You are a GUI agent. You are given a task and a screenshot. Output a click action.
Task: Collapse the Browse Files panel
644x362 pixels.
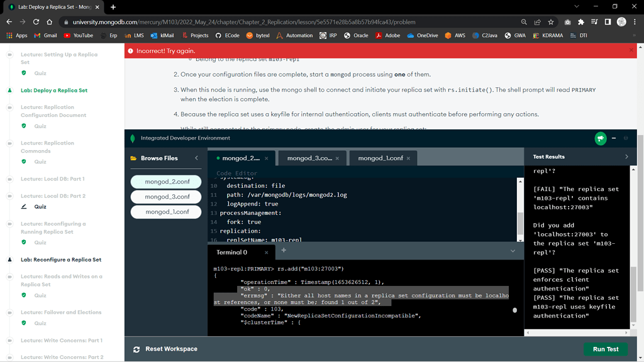tap(196, 158)
